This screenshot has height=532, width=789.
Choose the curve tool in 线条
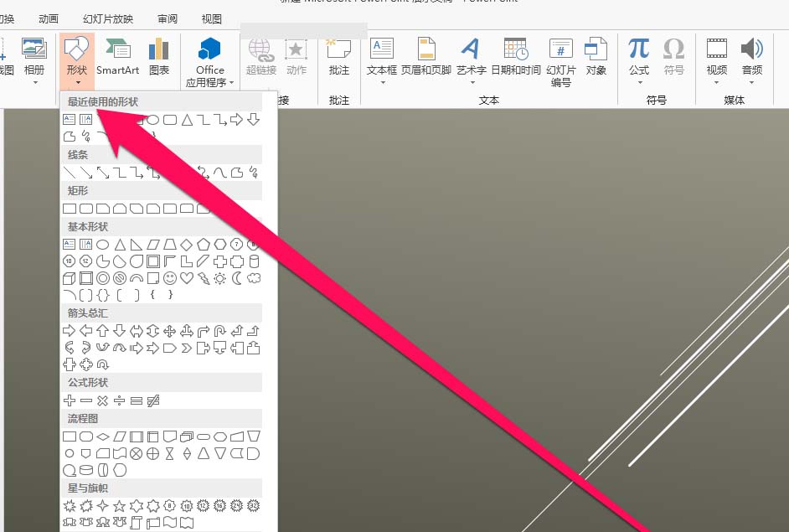220,173
